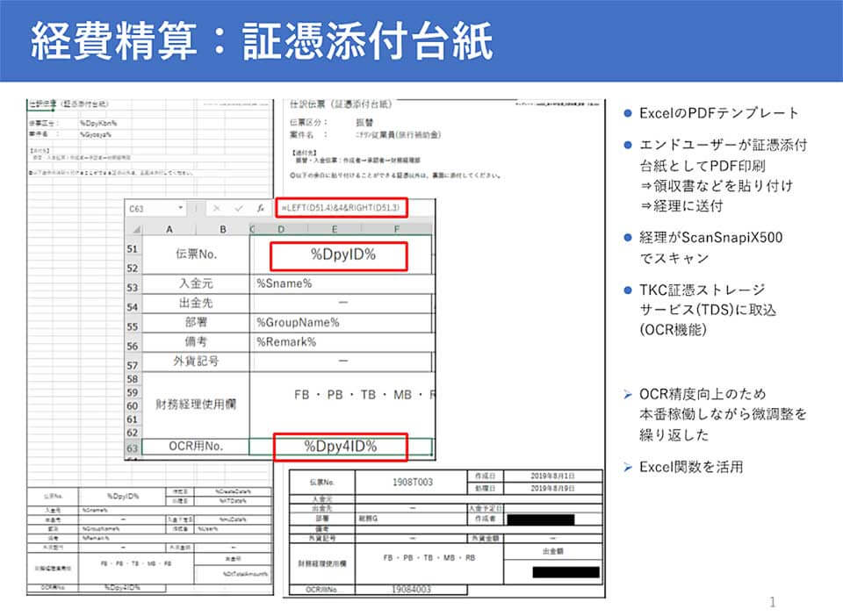Screen dimensions: 843x616
Task: Select column header D
Action: click(281, 229)
